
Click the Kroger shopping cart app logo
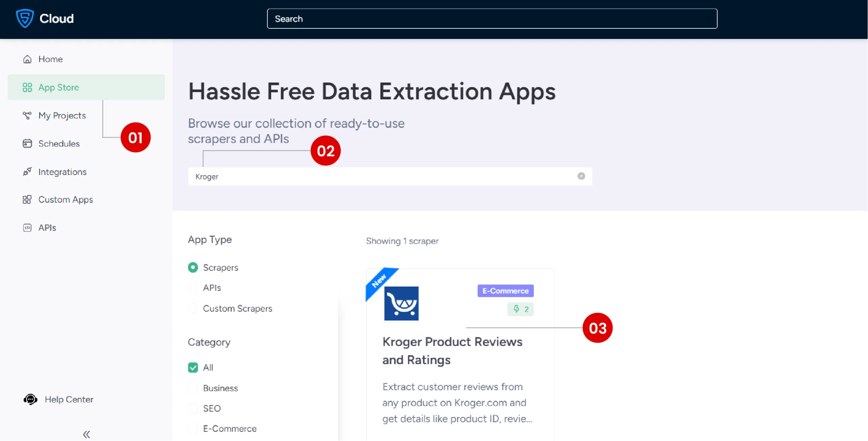click(401, 303)
